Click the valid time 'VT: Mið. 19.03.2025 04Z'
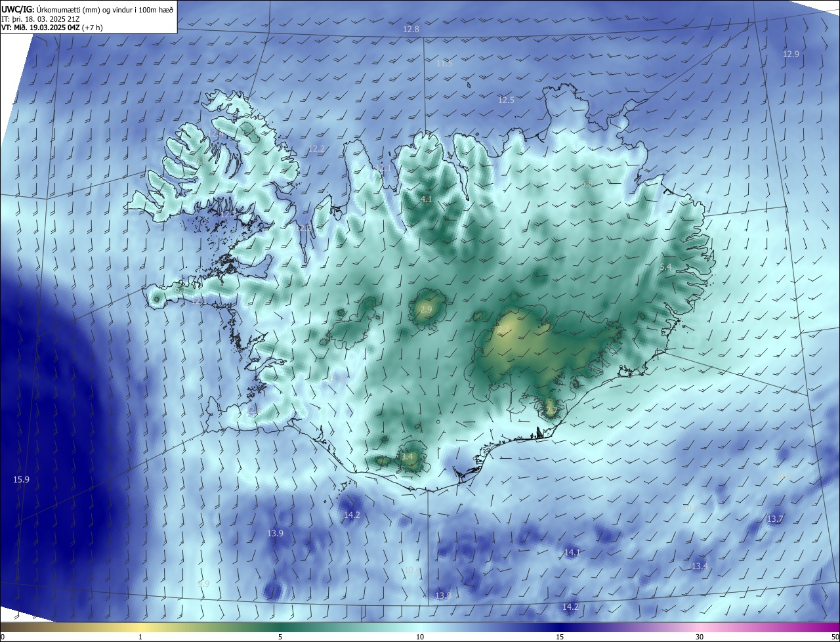The image size is (840, 642). pos(41,28)
